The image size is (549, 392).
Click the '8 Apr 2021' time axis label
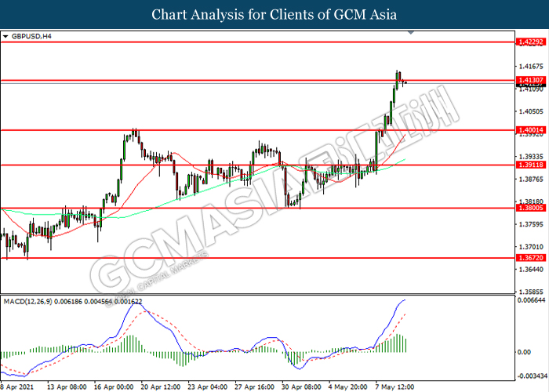coord(16,387)
